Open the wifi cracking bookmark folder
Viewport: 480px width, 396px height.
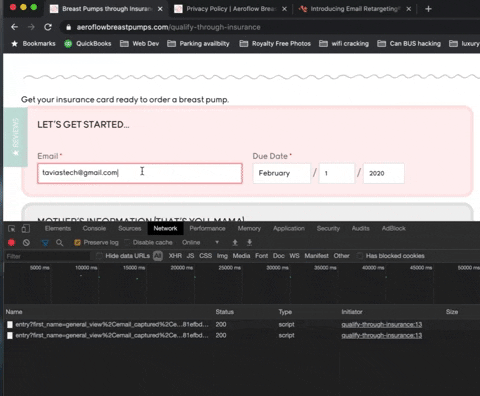(344, 44)
